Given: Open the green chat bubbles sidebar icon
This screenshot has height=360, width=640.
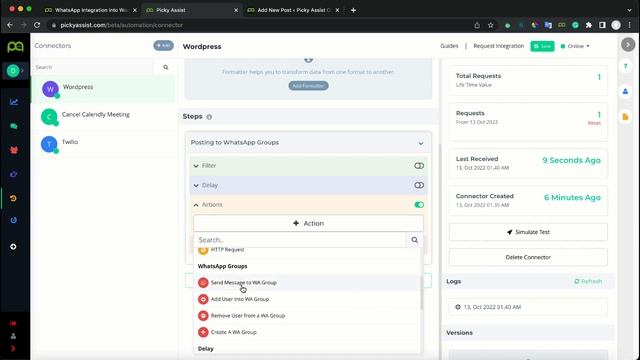Looking at the screenshot, I should click(x=14, y=126).
